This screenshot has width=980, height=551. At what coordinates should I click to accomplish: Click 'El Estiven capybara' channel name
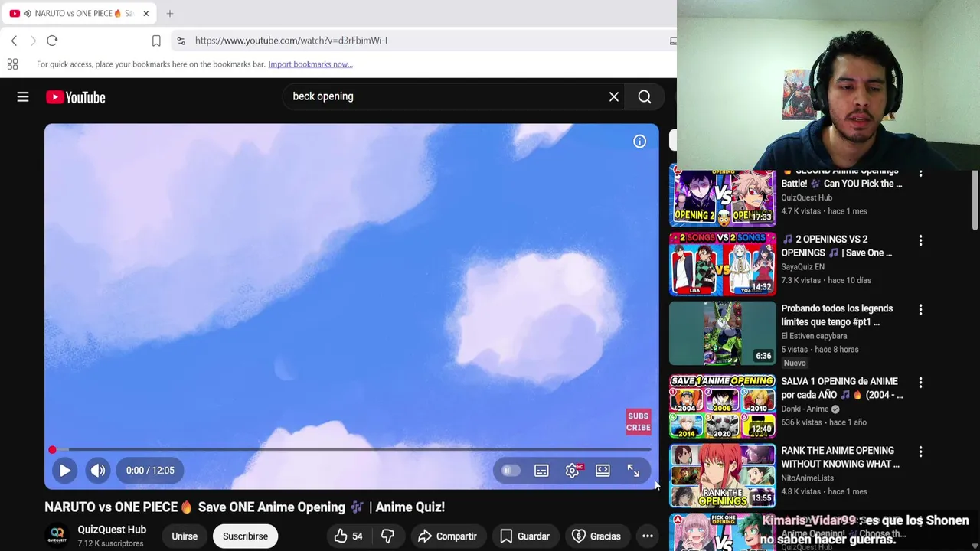tap(814, 336)
